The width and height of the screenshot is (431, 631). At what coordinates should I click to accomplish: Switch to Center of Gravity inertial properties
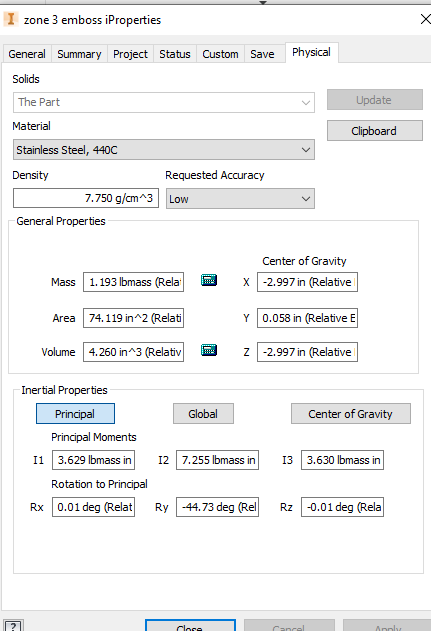[x=351, y=414]
